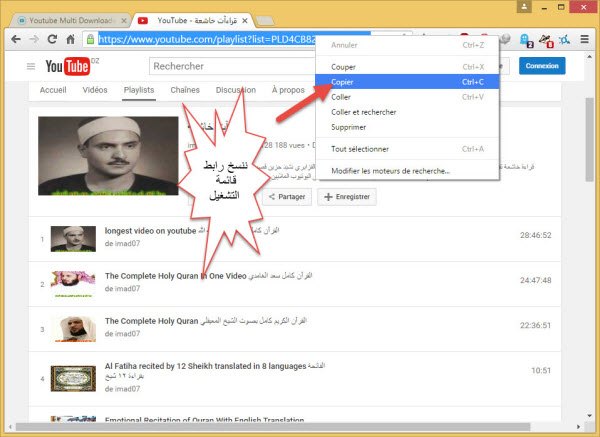Choose Coller from context menu

coord(407,97)
